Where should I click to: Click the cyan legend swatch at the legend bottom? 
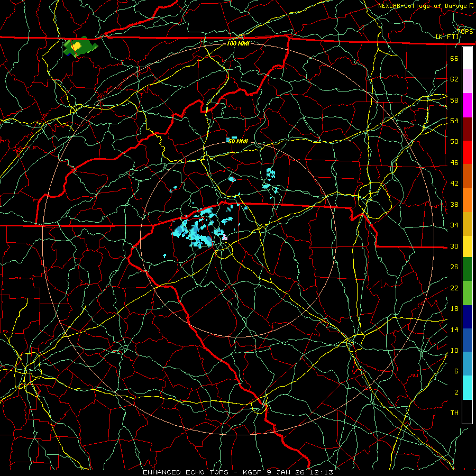click(467, 388)
